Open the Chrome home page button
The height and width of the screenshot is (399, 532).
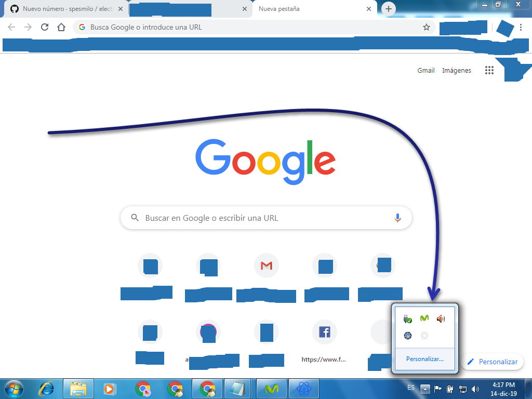pyautogui.click(x=61, y=27)
